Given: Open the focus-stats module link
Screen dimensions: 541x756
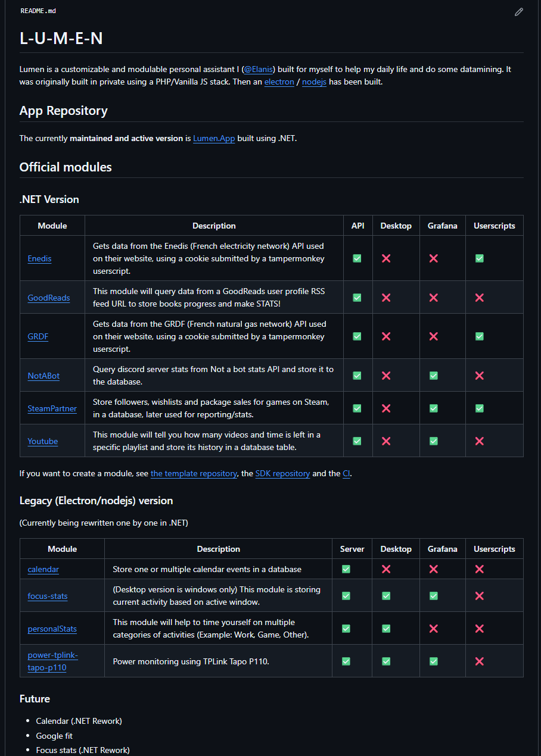Looking at the screenshot, I should point(48,596).
